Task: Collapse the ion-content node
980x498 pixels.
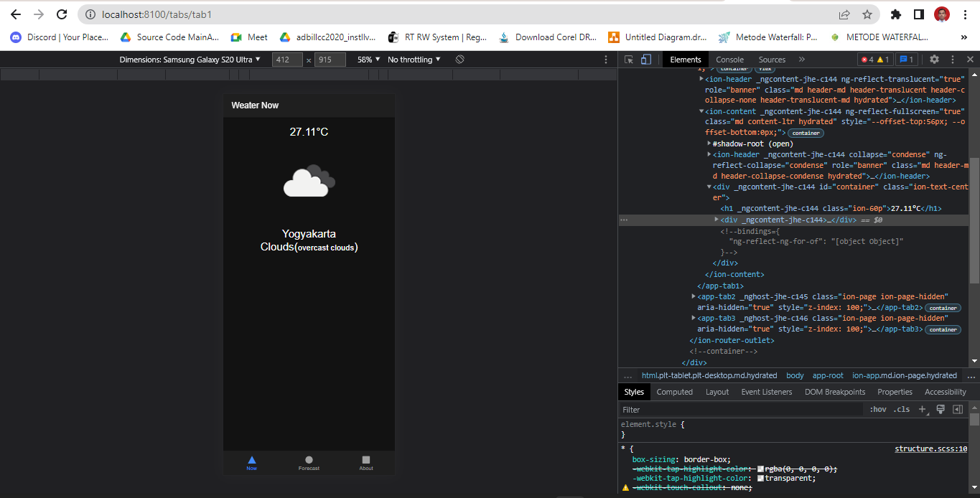Action: 701,111
